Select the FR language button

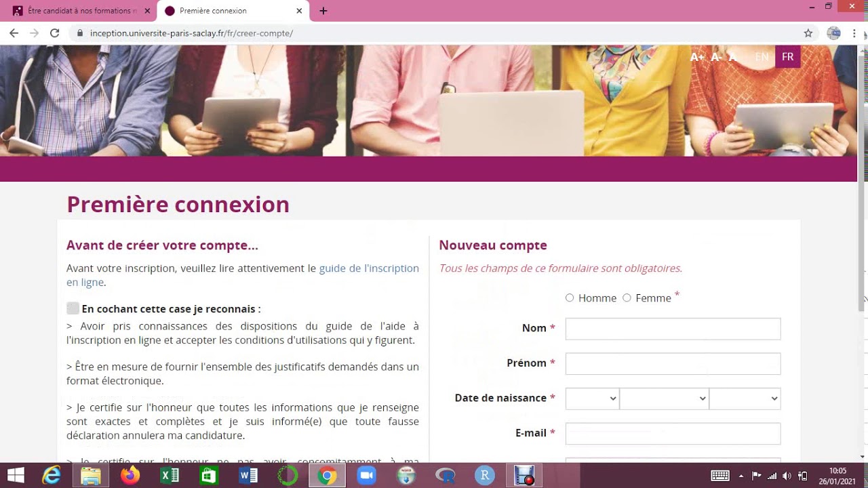point(787,57)
